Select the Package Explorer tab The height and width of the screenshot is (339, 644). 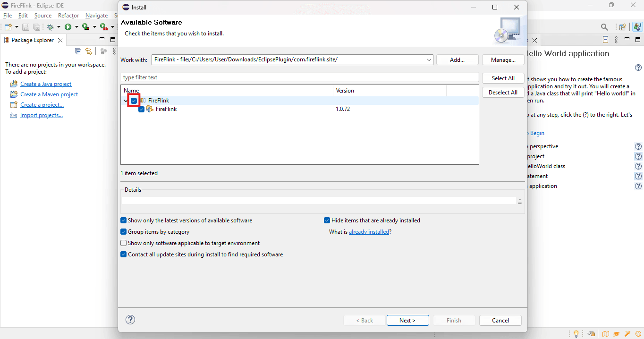click(x=33, y=40)
